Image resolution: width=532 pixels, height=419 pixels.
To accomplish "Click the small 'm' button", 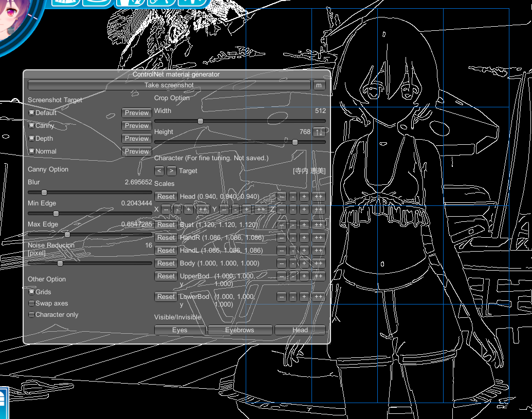I will click(x=319, y=85).
